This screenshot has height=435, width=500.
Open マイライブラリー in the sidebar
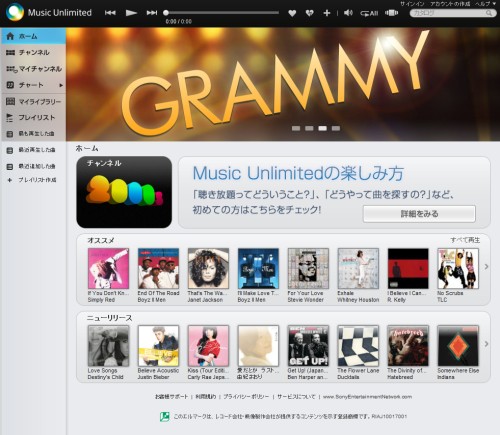33,101
